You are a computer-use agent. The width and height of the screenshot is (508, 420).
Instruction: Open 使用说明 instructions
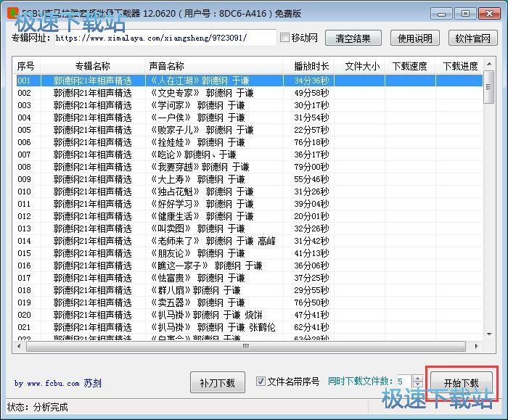point(415,38)
